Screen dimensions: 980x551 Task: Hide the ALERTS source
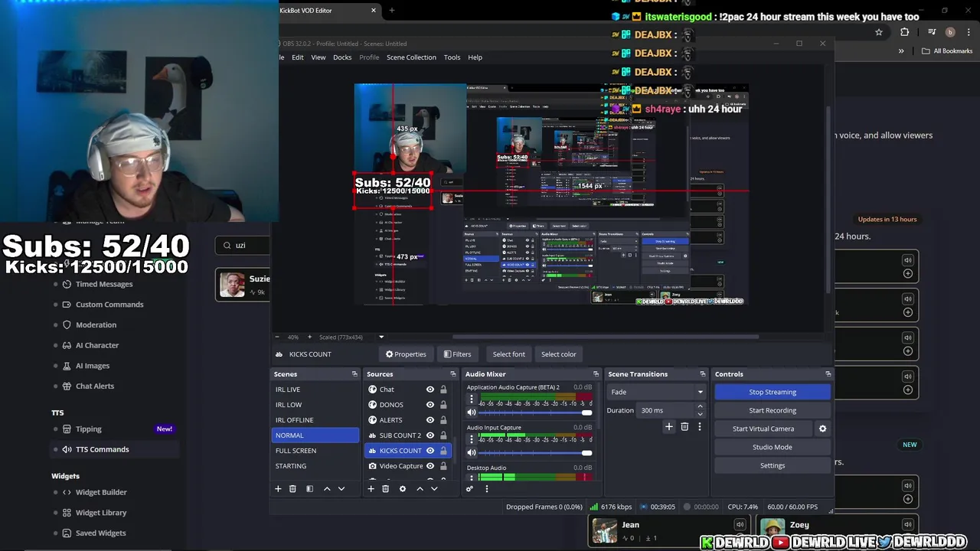point(430,420)
